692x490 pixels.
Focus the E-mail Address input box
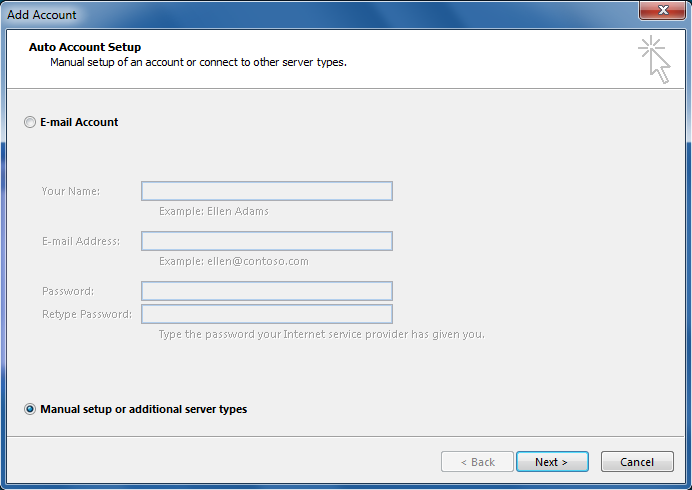click(266, 241)
